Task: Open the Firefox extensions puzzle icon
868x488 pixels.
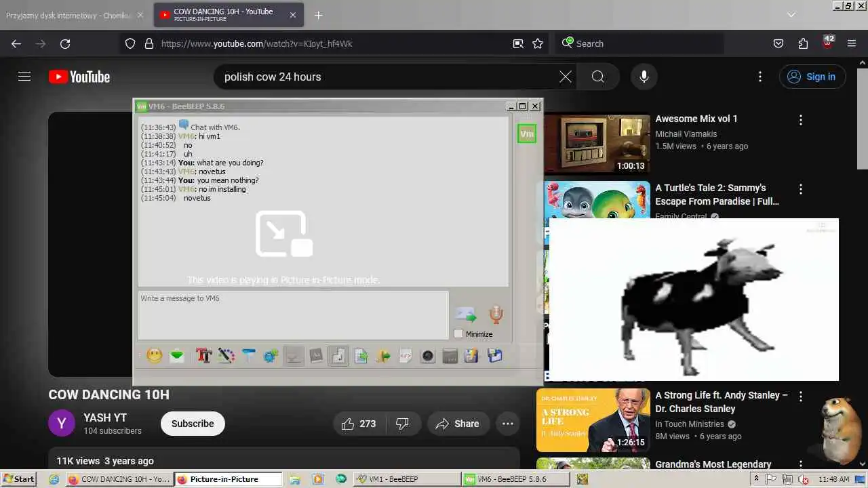Action: 803,43
